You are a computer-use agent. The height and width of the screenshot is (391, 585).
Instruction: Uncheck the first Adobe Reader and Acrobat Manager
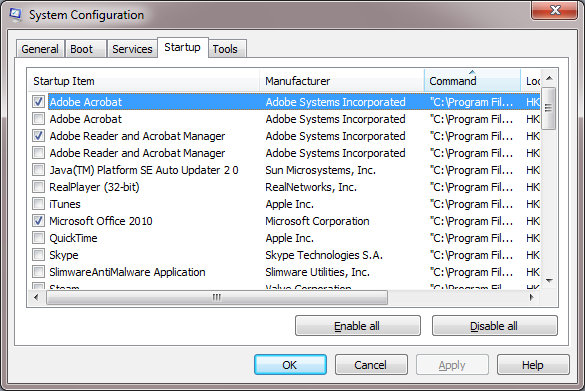38,136
